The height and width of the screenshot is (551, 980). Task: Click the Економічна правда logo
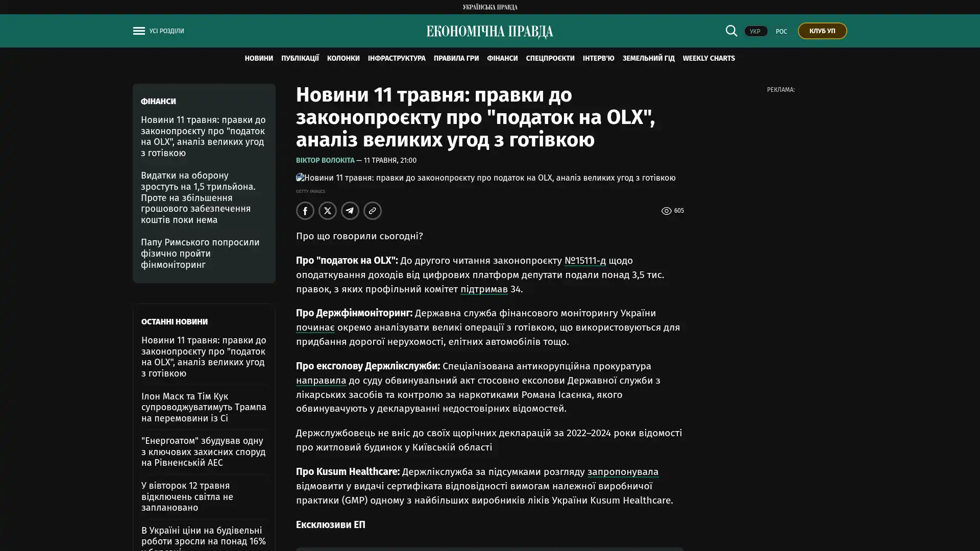coord(489,32)
